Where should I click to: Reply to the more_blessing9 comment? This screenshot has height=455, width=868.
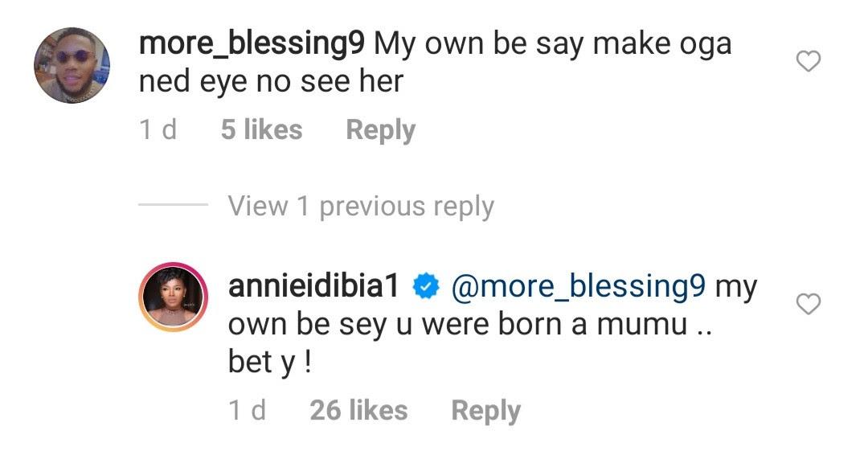pyautogui.click(x=380, y=130)
